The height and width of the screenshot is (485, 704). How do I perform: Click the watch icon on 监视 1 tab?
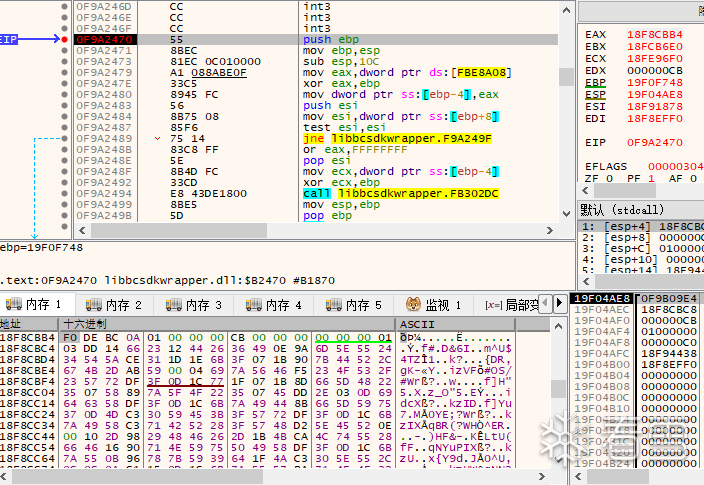click(x=413, y=304)
